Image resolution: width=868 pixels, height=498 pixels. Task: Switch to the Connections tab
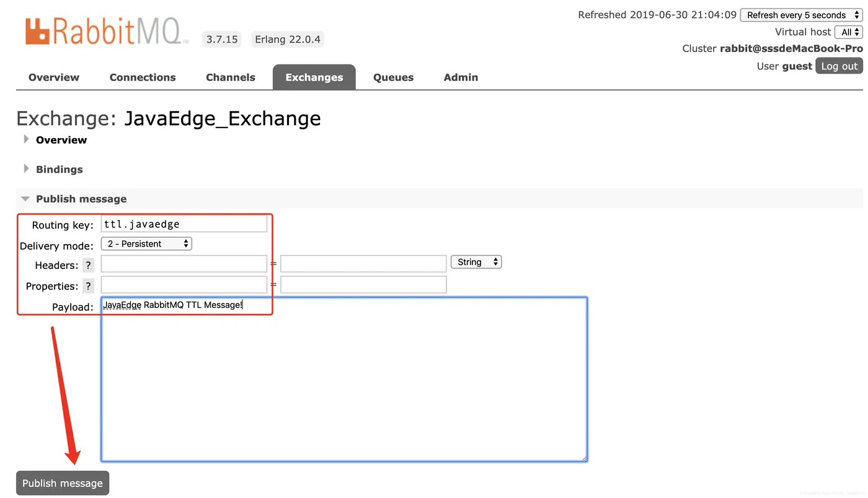[143, 77]
